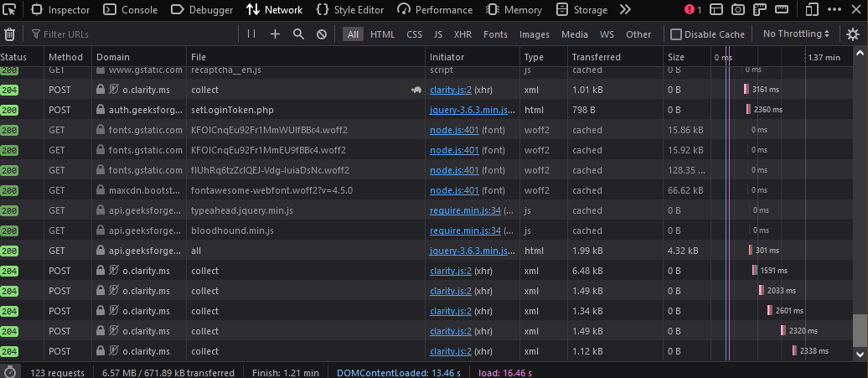The image size is (868, 378).
Task: Open network settings gear
Action: pos(853,34)
